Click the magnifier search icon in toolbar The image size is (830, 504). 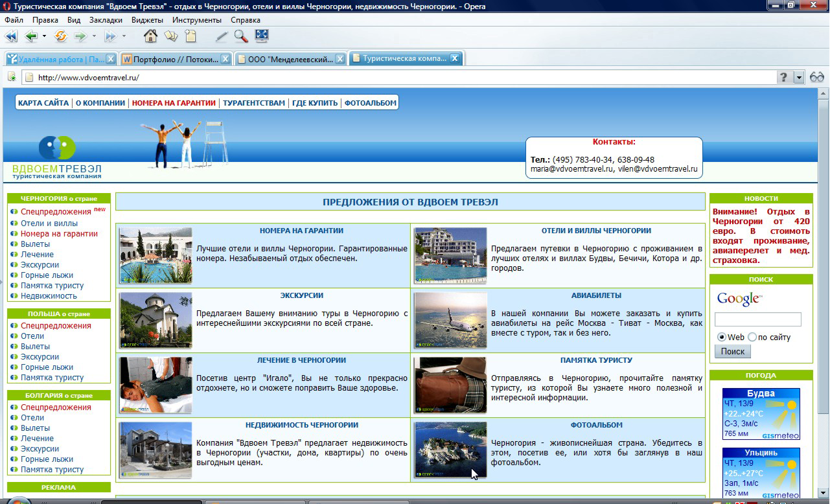pyautogui.click(x=241, y=36)
